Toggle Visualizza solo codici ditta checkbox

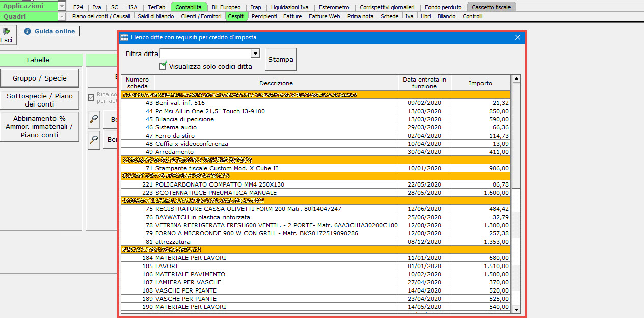pos(163,65)
